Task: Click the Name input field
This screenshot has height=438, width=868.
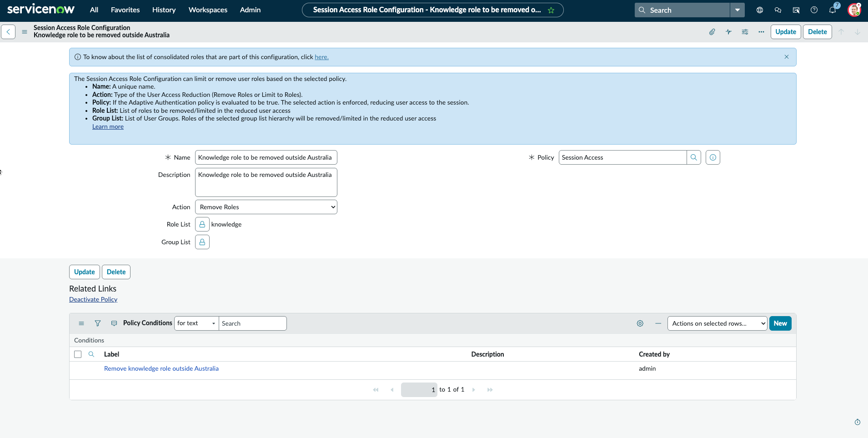Action: click(x=266, y=157)
